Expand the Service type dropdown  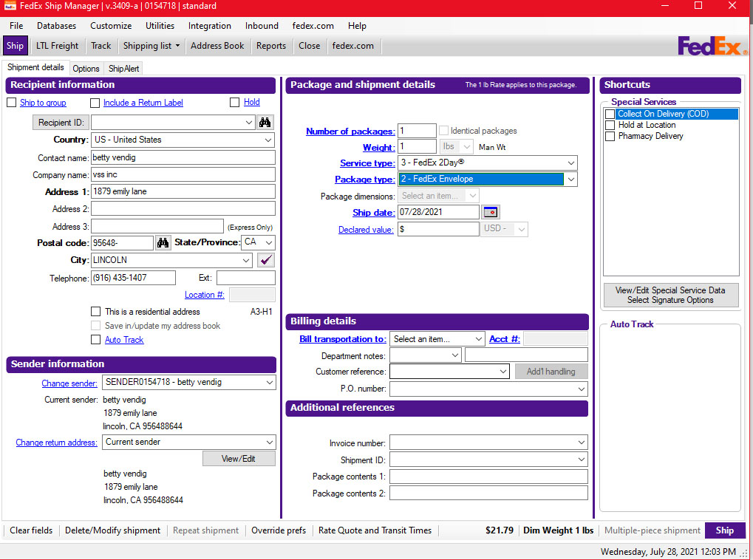(571, 163)
